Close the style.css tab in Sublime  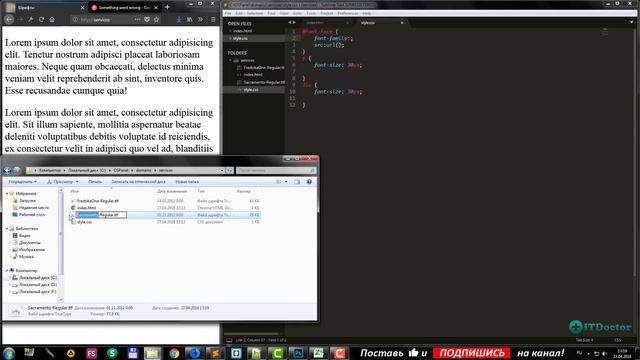402,23
